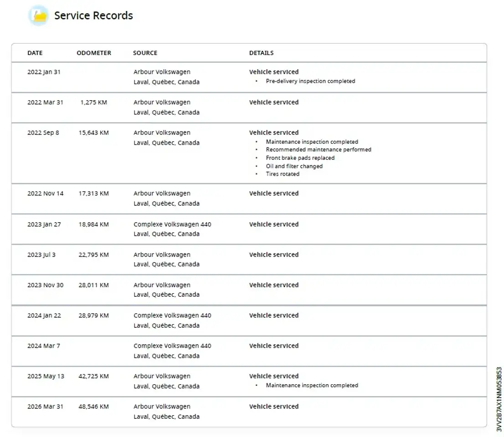This screenshot has height=437, width=504.
Task: Click Pre-delivery inspection completed detail
Action: [x=310, y=81]
